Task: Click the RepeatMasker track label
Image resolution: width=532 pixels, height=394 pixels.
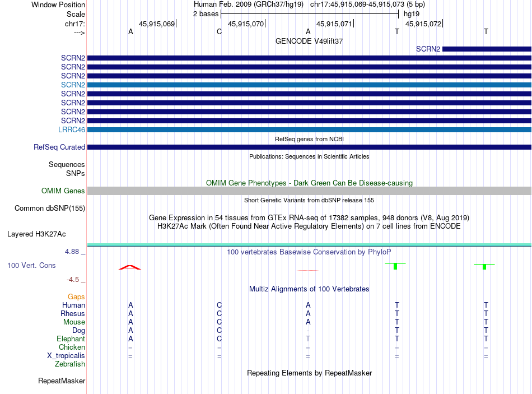Action: (62, 381)
